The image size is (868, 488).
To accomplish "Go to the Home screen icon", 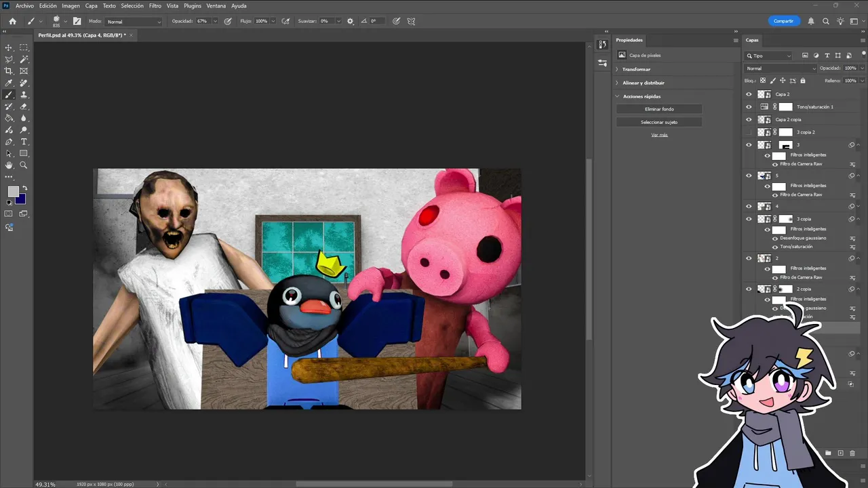I will point(12,21).
